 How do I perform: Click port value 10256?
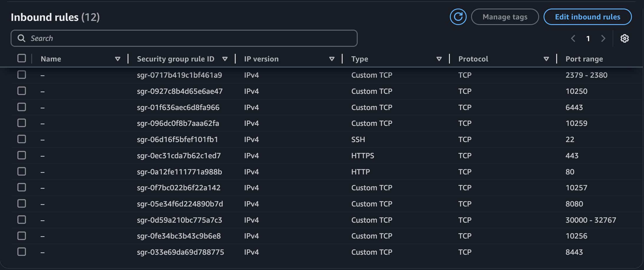tap(577, 236)
